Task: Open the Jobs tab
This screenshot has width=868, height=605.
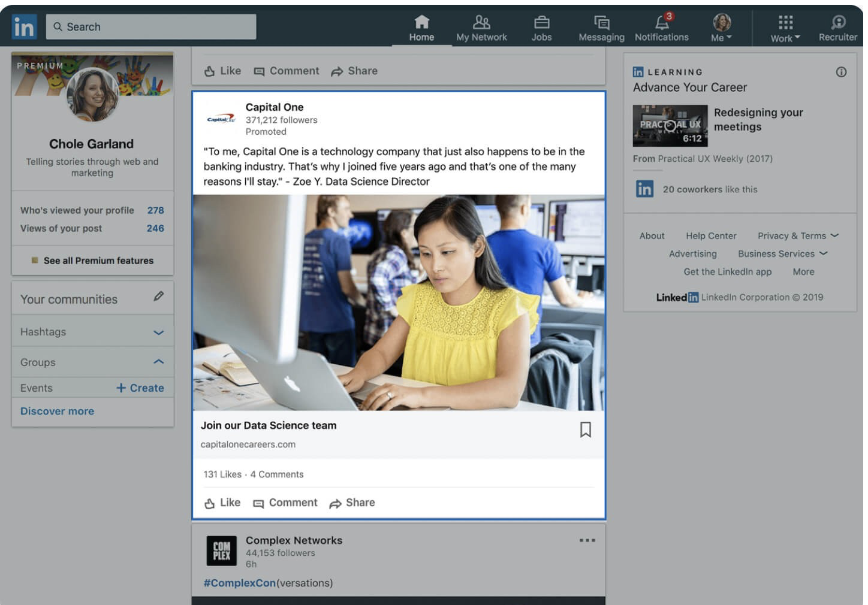Action: [541, 28]
